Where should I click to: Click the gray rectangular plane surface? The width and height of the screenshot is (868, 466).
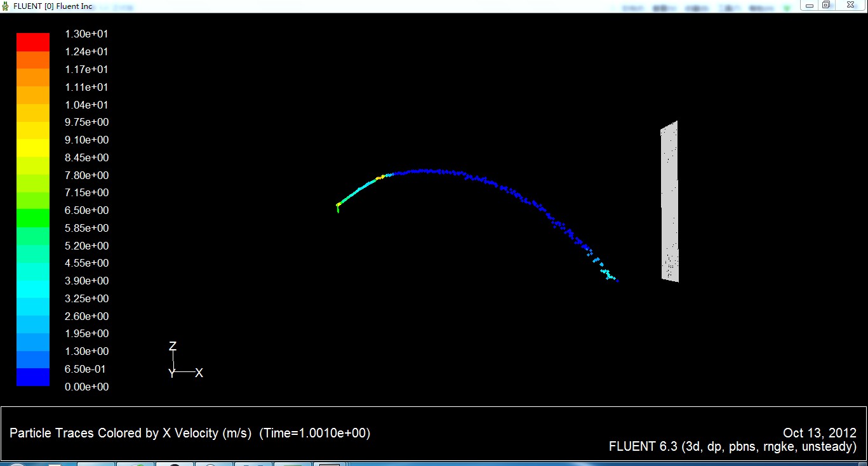click(x=669, y=203)
